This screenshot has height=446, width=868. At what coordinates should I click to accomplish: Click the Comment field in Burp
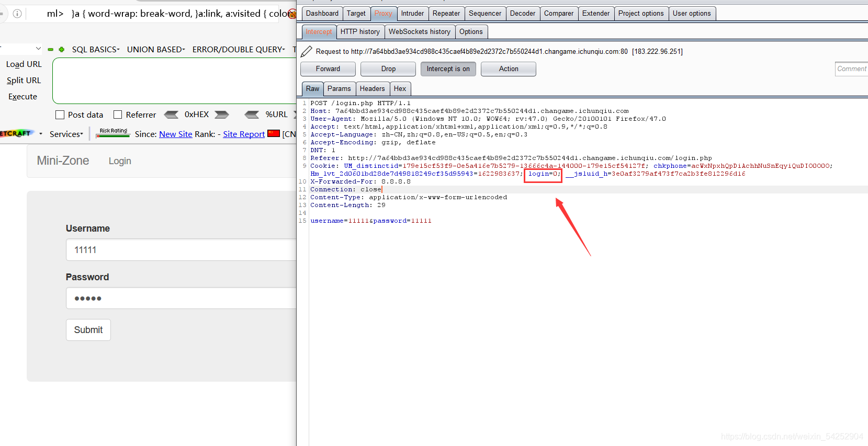[x=851, y=69]
